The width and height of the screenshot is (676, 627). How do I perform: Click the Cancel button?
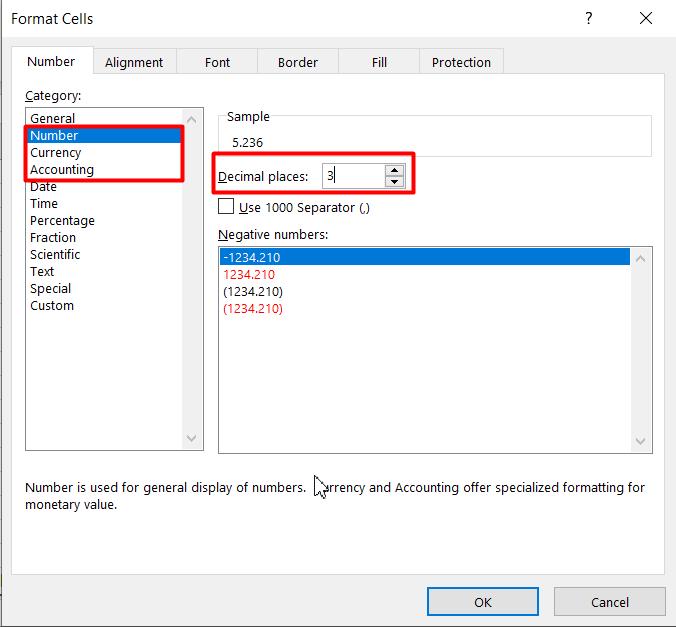tap(609, 602)
